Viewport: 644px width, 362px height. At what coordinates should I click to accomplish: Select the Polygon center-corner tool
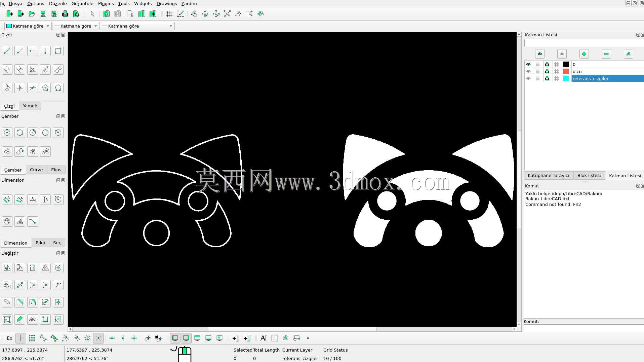click(45, 88)
